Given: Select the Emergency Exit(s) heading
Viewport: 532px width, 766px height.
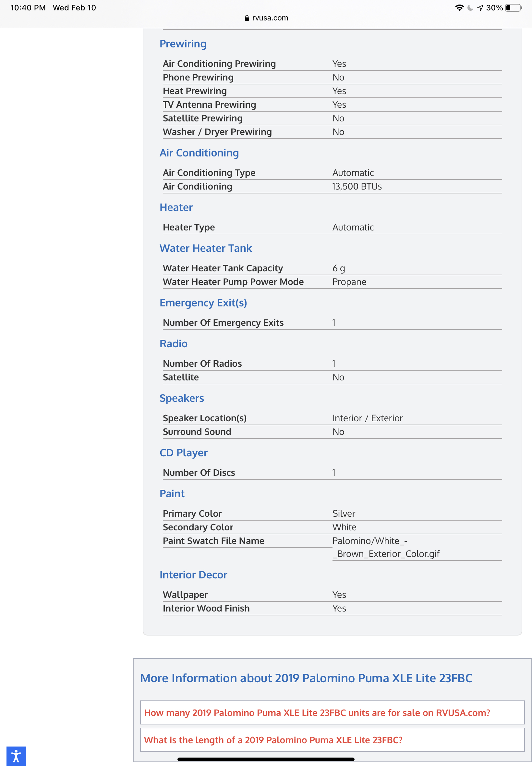Looking at the screenshot, I should pyautogui.click(x=203, y=303).
